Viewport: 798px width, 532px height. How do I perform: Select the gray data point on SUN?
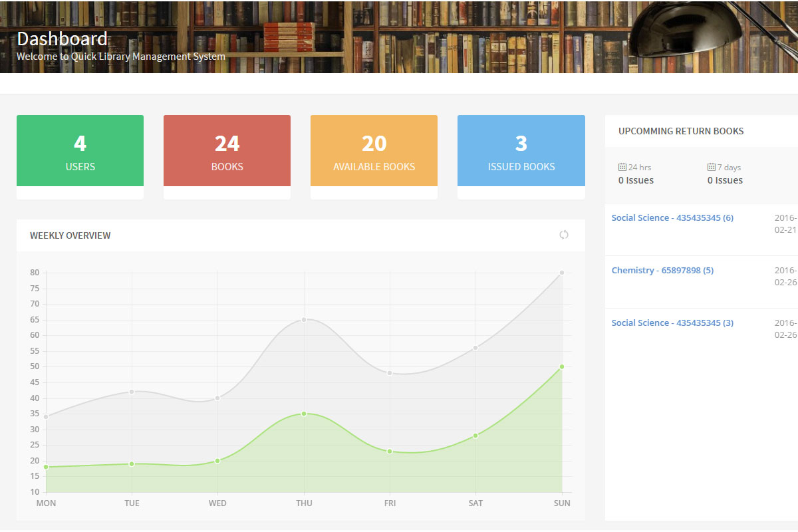click(562, 273)
